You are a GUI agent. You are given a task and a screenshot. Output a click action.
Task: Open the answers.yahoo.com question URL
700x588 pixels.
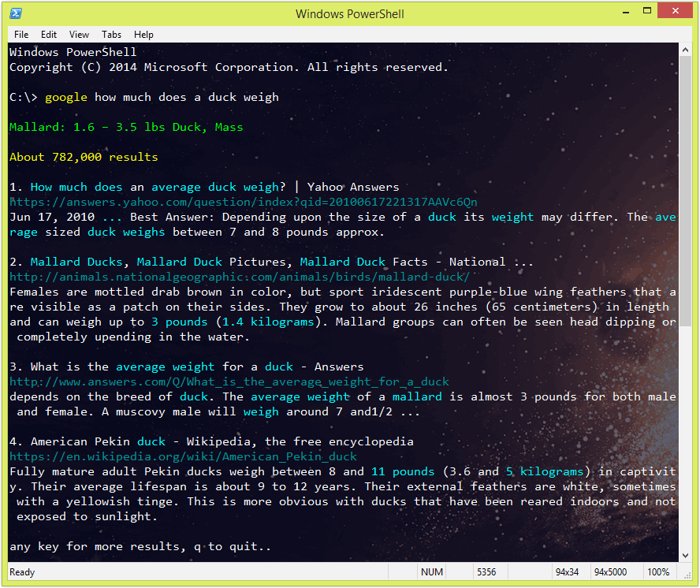pyautogui.click(x=244, y=203)
